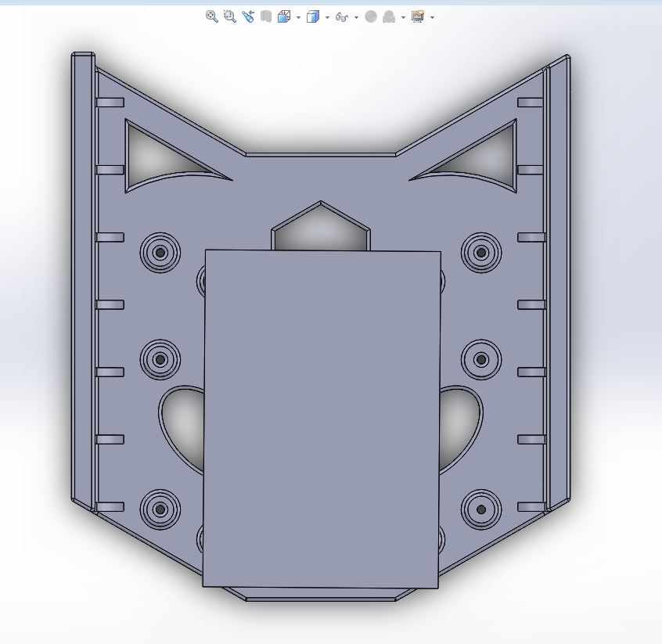662x644 pixels.
Task: Toggle the Section View tool
Action: 266,16
